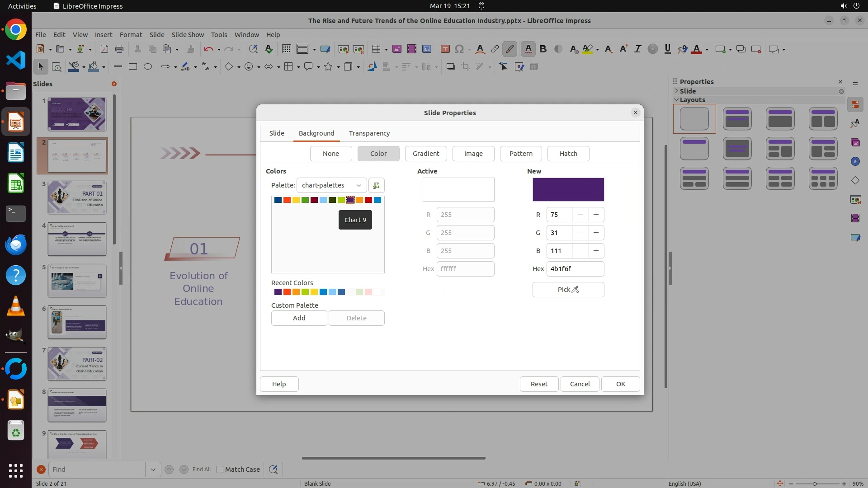The height and width of the screenshot is (488, 868).
Task: Click the Bold formatting icon
Action: 543,49
